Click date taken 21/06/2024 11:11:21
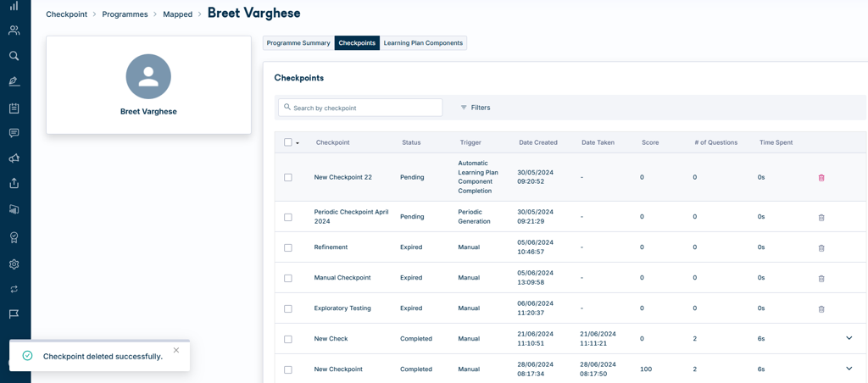868x383 pixels. pos(598,338)
